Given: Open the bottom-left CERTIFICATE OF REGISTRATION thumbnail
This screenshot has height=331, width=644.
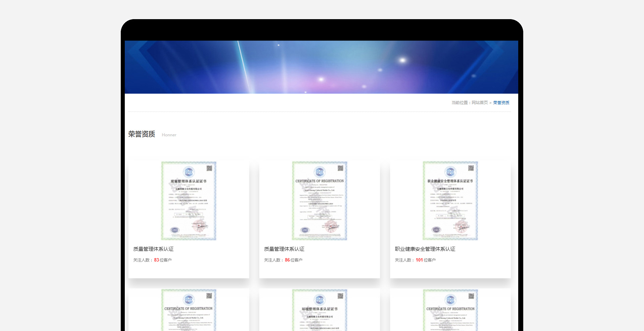Looking at the screenshot, I should coord(189,310).
